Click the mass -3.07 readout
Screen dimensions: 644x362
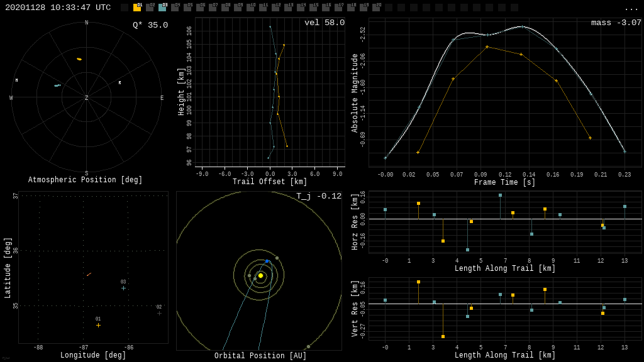point(616,23)
